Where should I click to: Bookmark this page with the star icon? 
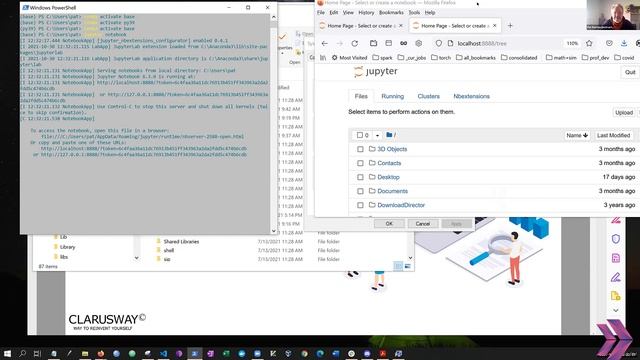pyautogui.click(x=589, y=43)
